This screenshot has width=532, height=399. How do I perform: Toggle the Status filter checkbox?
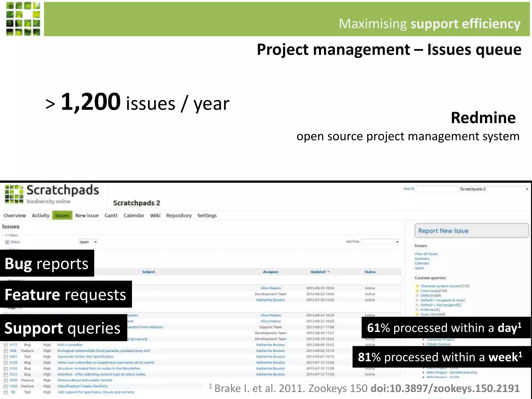pyautogui.click(x=7, y=242)
